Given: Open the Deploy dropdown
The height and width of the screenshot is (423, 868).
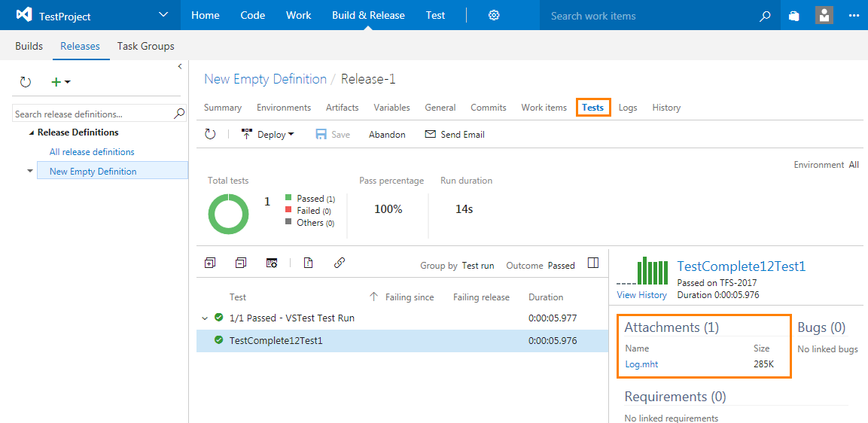Looking at the screenshot, I should coord(268,135).
